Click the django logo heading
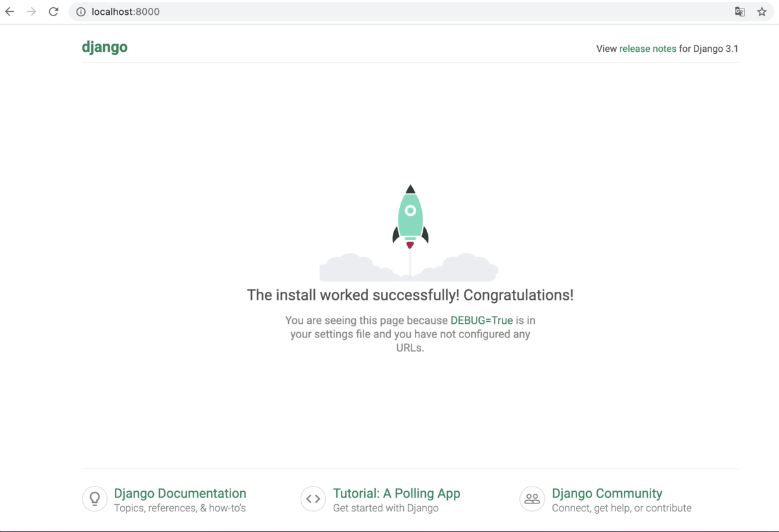Viewport: 779px width, 532px height. (105, 47)
